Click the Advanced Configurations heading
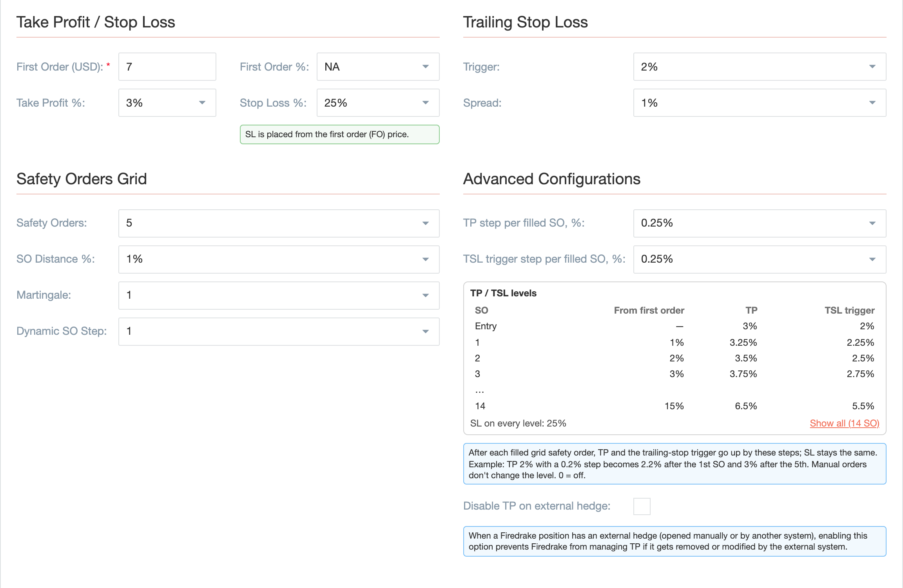 (552, 179)
